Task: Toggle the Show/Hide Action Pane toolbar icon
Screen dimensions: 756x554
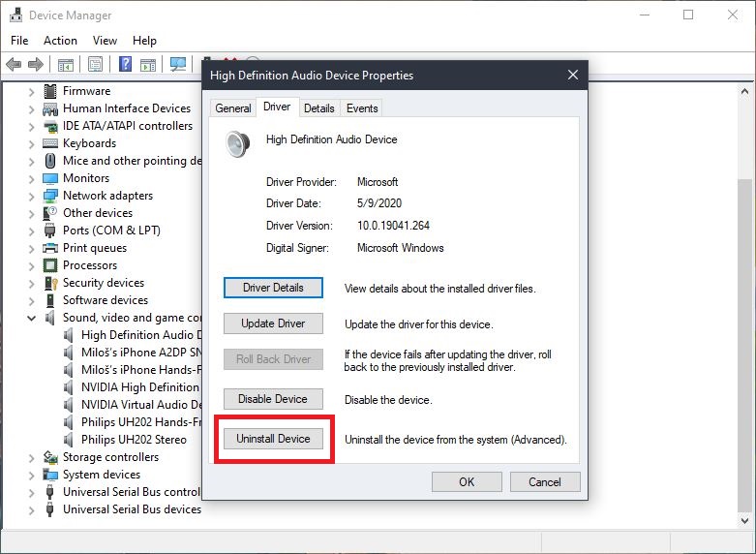Action: (x=148, y=64)
